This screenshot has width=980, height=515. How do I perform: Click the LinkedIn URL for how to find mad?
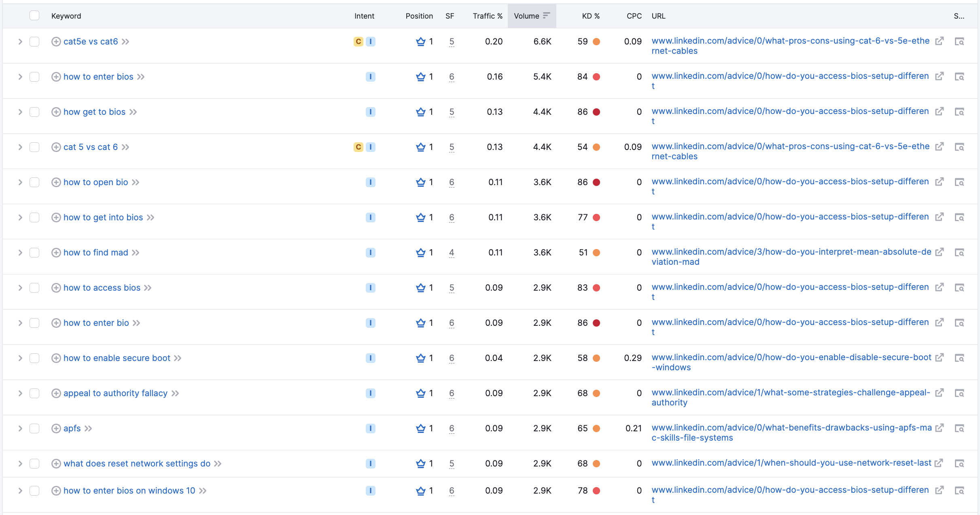pyautogui.click(x=791, y=257)
